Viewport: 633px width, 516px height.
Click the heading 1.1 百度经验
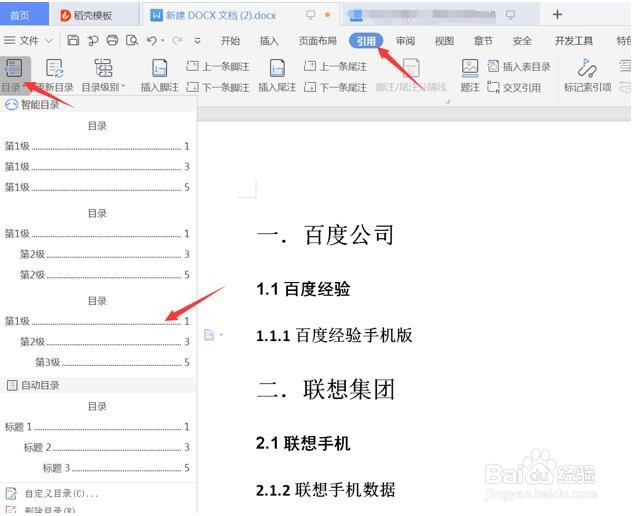(x=303, y=289)
